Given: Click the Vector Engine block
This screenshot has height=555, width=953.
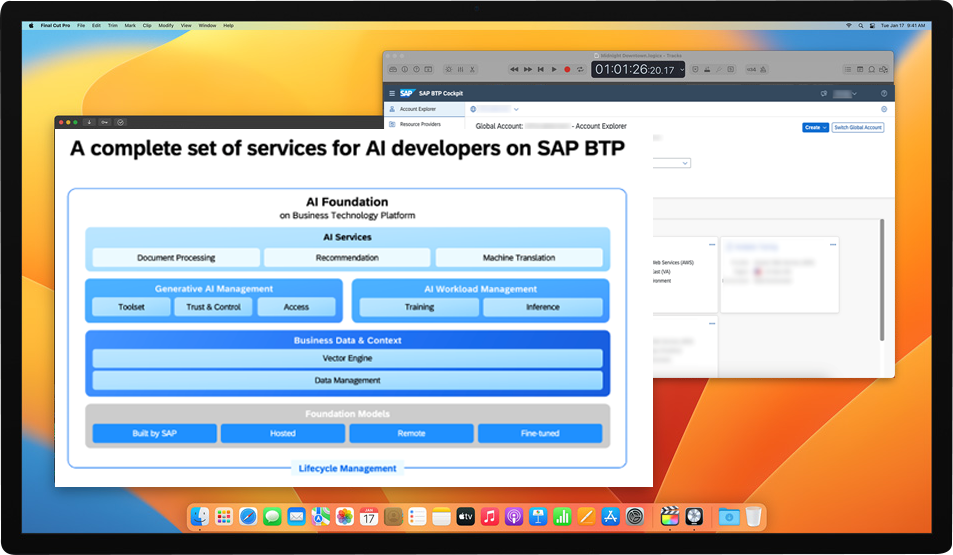Looking at the screenshot, I should tap(347, 358).
